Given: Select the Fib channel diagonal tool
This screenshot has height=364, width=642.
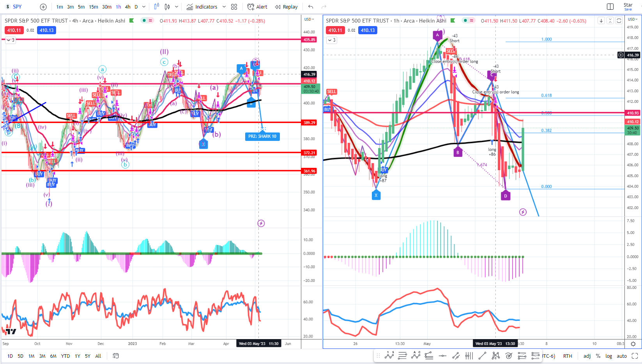Looking at the screenshot, I should (456, 355).
